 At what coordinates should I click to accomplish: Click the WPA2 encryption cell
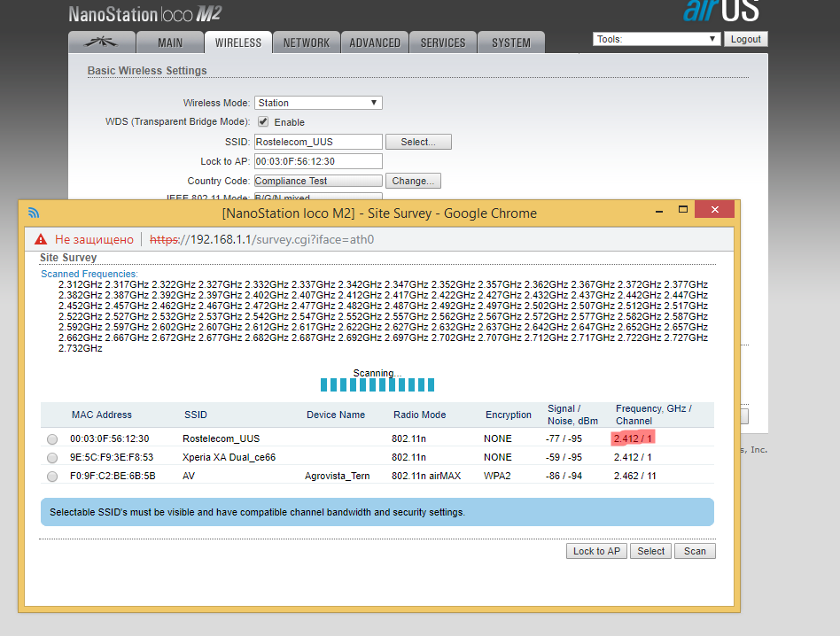[497, 476]
